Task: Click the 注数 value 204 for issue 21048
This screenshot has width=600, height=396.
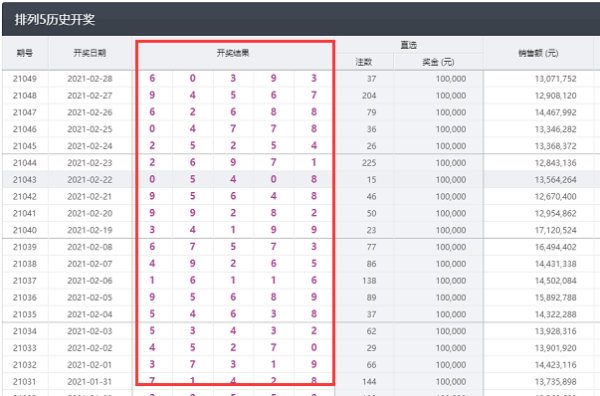Action: click(x=369, y=96)
